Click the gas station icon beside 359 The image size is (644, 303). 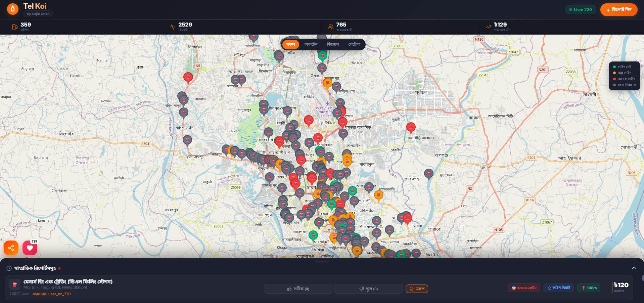tap(14, 27)
